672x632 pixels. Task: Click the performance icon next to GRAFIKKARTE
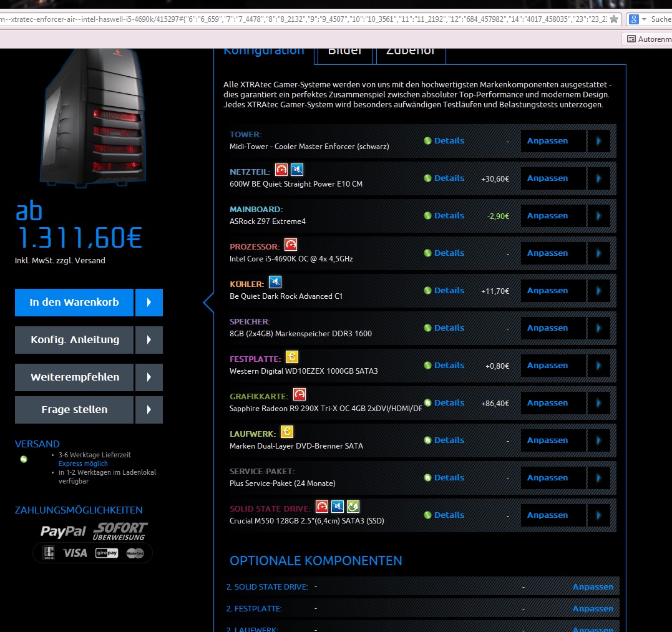click(299, 394)
